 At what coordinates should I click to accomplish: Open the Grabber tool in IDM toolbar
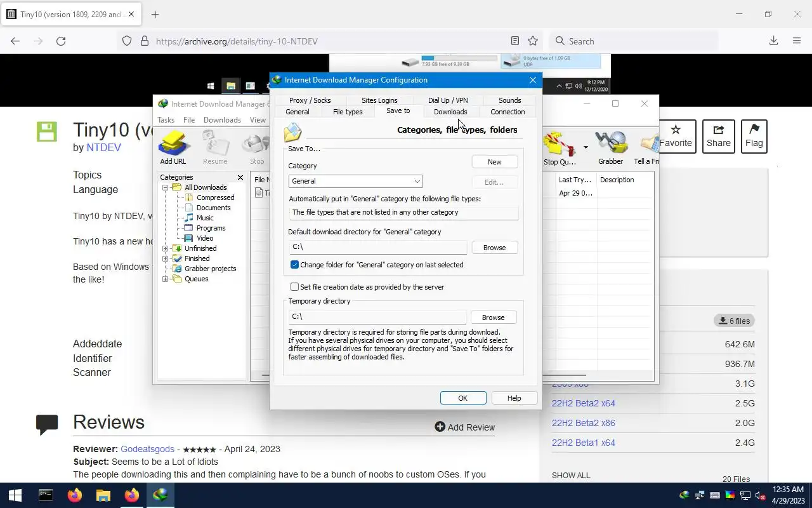click(610, 148)
